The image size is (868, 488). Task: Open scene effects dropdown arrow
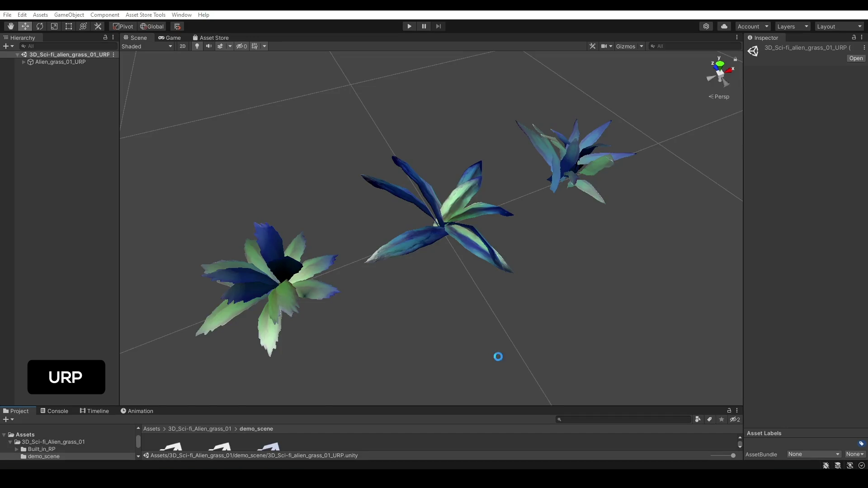(x=230, y=46)
